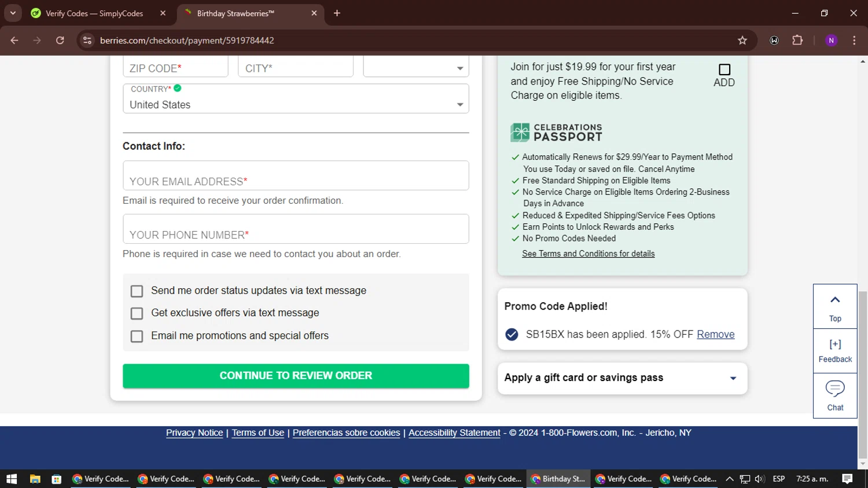Click the network tray icon
The width and height of the screenshot is (868, 488).
[x=745, y=479]
